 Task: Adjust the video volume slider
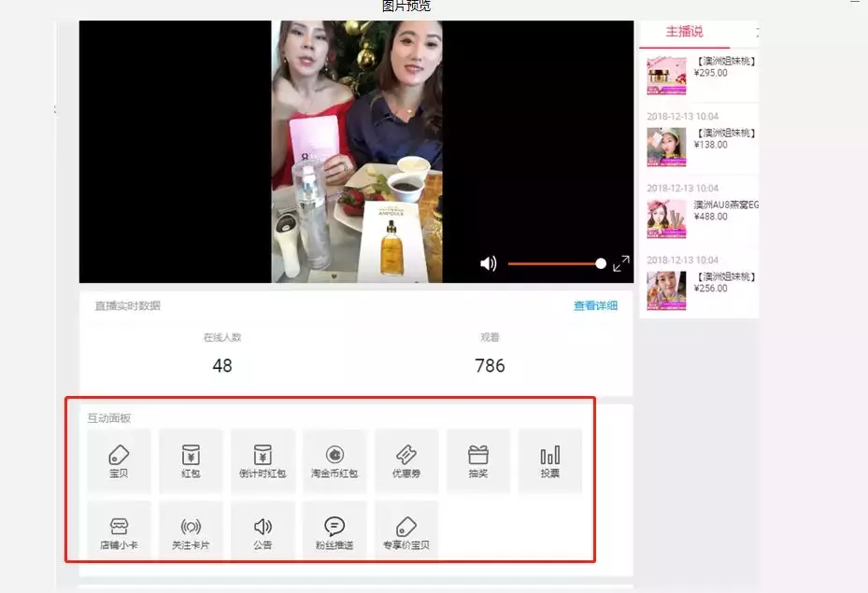557,264
